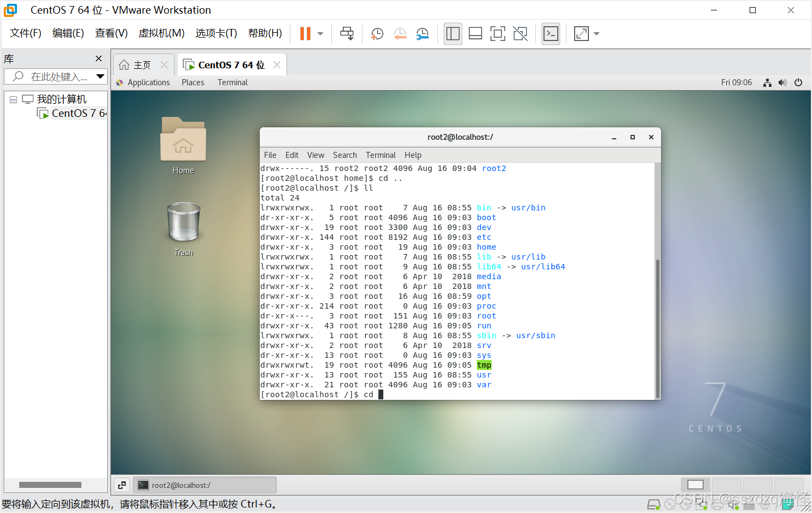This screenshot has height=513, width=812.
Task: Click the highlighted tmp directory text
Action: 484,365
